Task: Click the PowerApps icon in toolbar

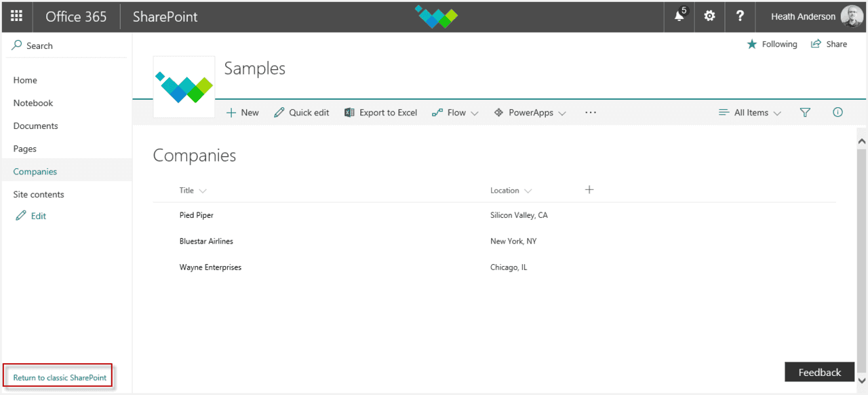Action: pyautogui.click(x=498, y=113)
